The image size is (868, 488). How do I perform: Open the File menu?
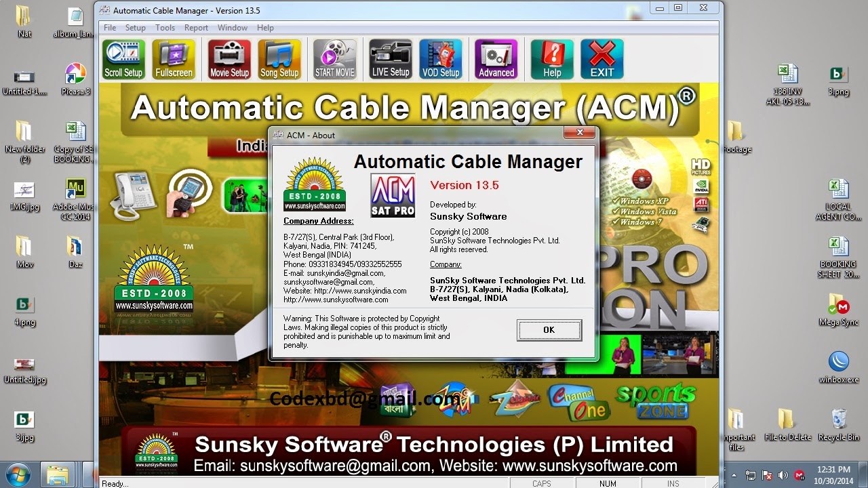pos(110,28)
